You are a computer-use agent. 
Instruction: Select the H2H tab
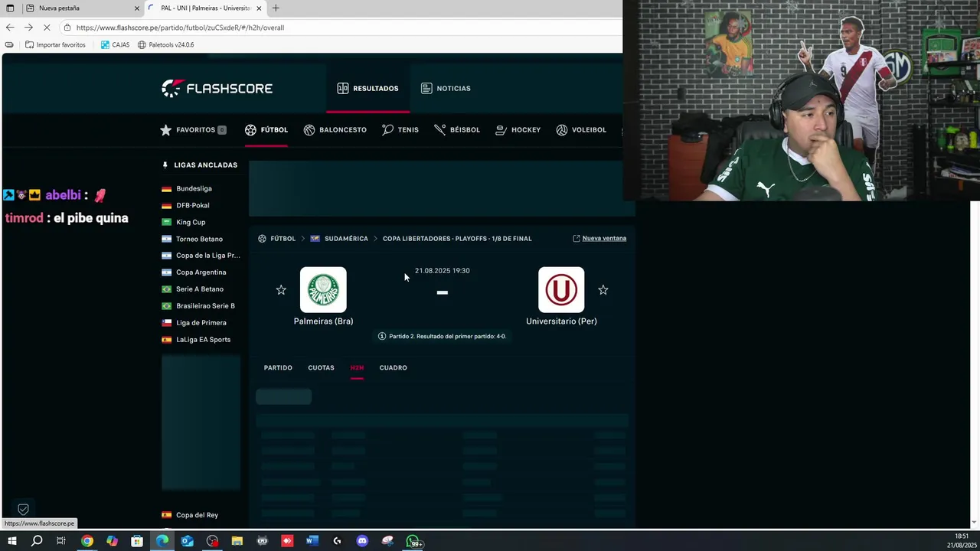357,368
